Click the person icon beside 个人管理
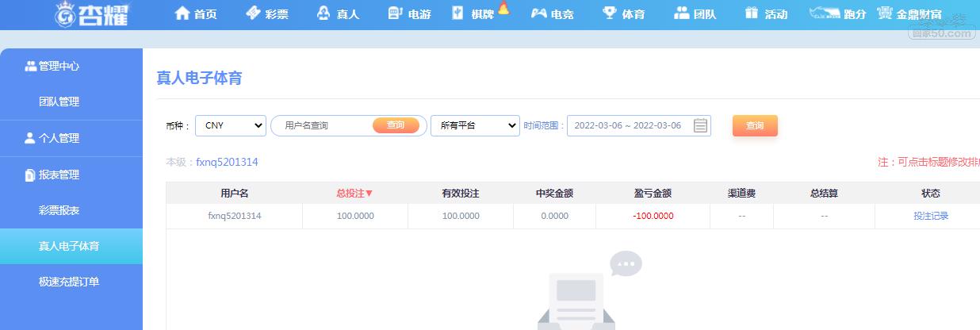Image resolution: width=980 pixels, height=330 pixels. (x=30, y=138)
